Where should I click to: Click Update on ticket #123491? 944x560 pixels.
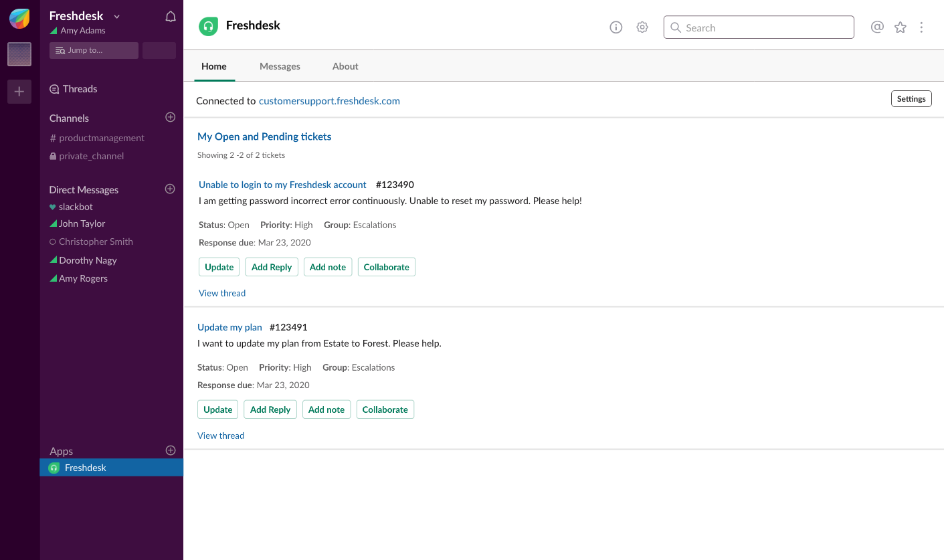tap(217, 409)
